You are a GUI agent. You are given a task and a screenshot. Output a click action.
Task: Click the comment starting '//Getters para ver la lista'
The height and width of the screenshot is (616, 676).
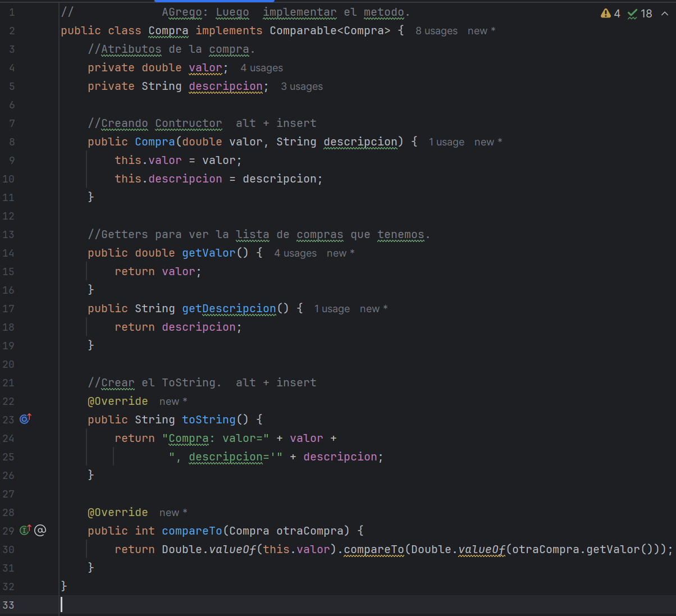(x=259, y=234)
